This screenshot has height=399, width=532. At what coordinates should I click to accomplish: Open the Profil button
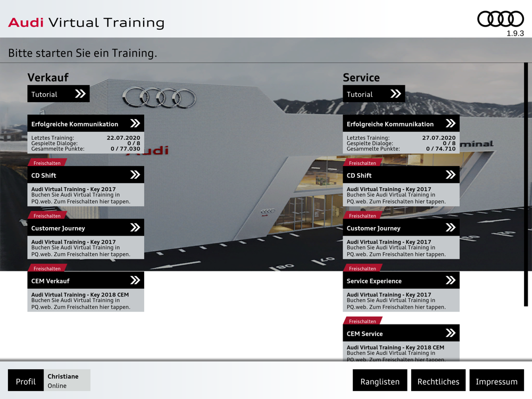pos(26,380)
